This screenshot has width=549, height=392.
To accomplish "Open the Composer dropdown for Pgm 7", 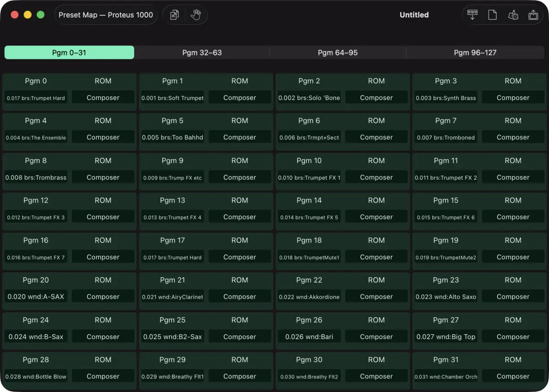I will (513, 138).
